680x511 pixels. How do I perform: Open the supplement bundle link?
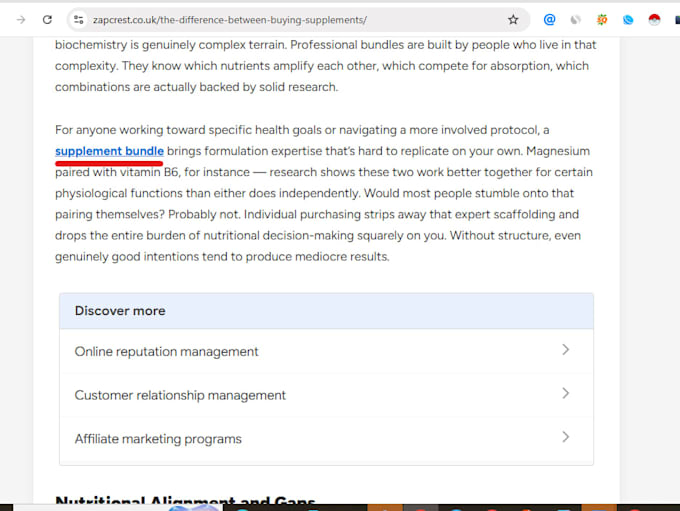point(109,151)
